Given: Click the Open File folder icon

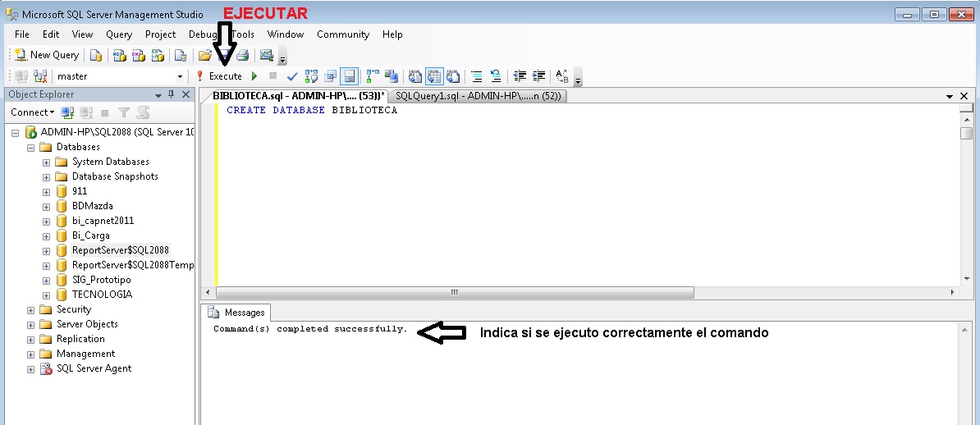Looking at the screenshot, I should (204, 56).
